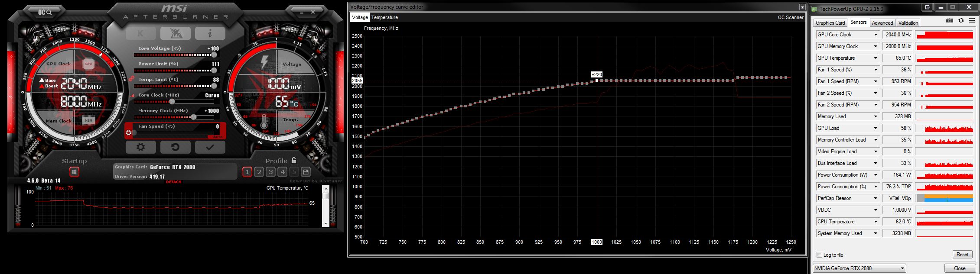The image size is (980, 274).
Task: Toggle Apply at Windows Startup button
Action: [74, 172]
